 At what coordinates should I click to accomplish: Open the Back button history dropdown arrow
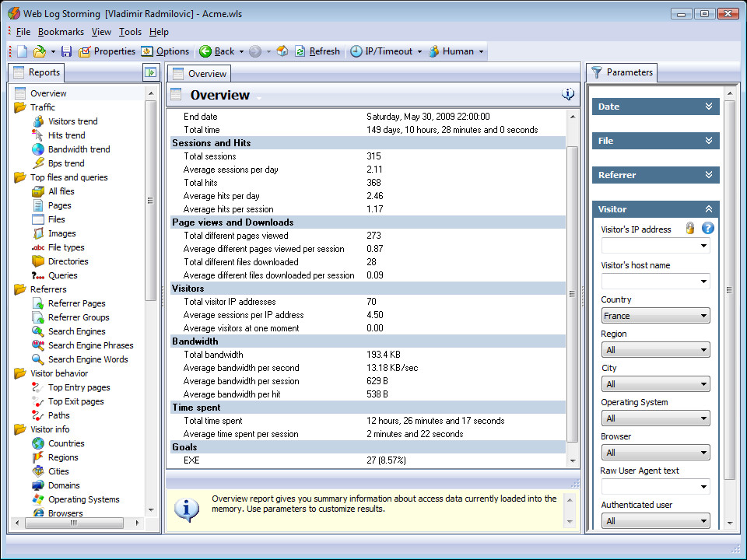(241, 51)
